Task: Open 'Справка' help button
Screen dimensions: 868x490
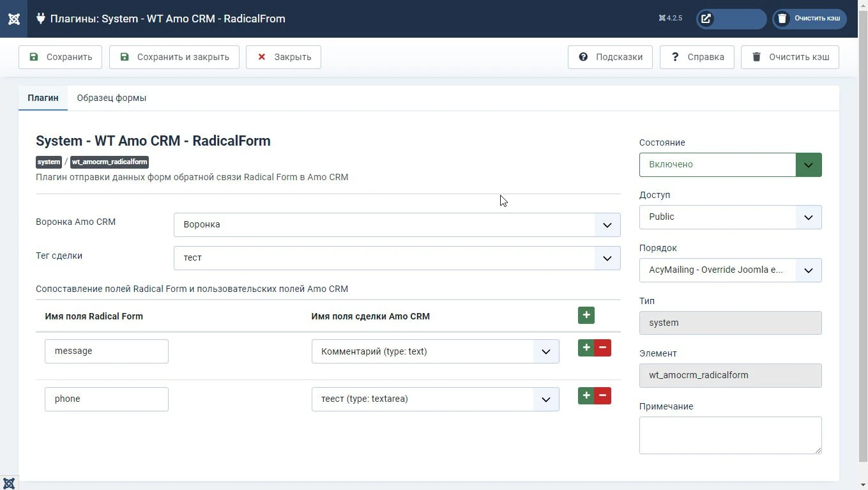Action: [x=697, y=57]
